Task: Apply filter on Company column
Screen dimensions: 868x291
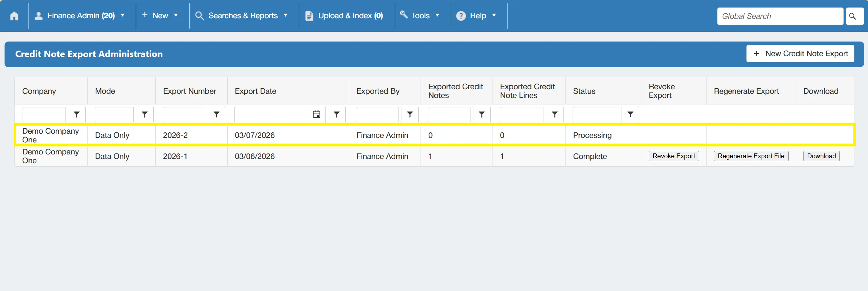Action: point(77,115)
